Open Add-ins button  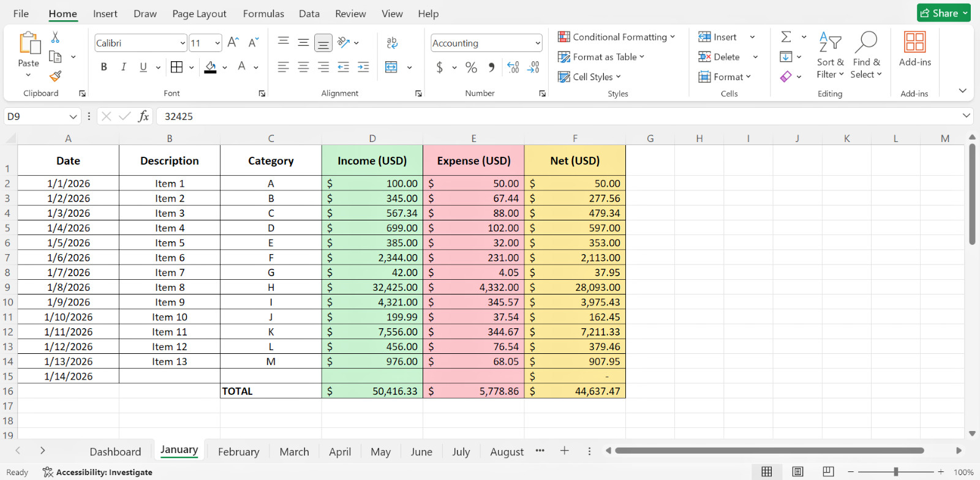[x=915, y=49]
